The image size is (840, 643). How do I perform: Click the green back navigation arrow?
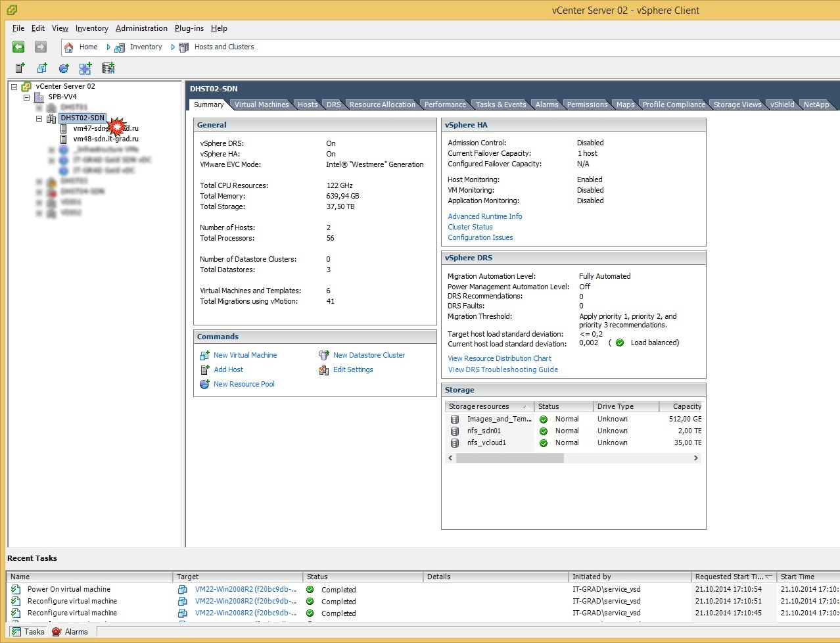coord(18,47)
